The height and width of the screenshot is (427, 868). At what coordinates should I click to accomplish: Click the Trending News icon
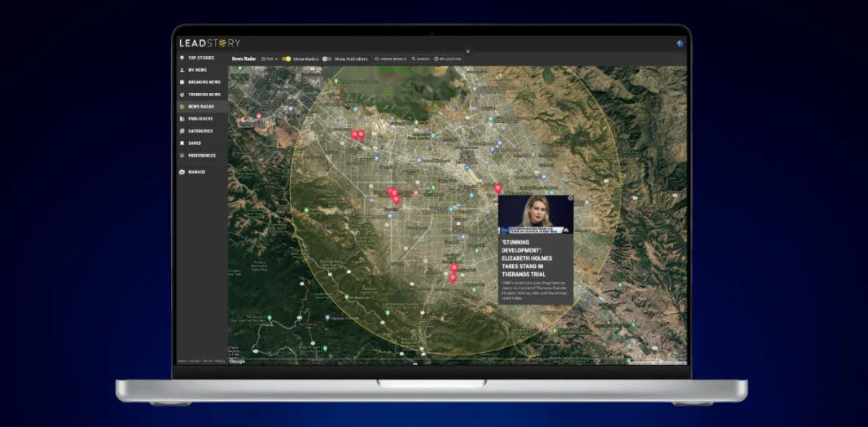click(182, 95)
